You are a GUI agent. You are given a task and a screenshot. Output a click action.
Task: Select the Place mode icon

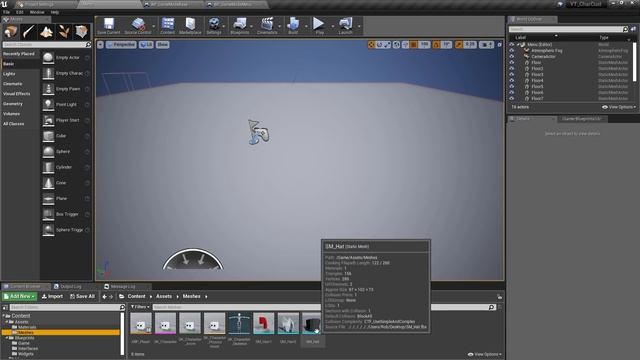[11, 31]
